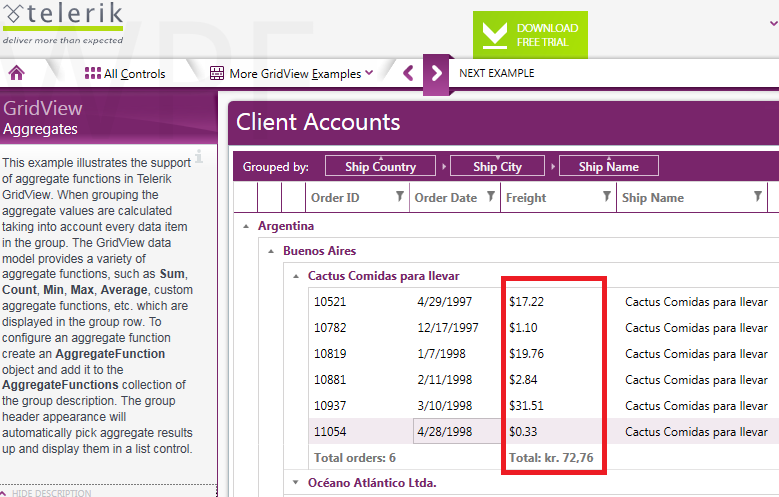Open filter for Freight column
This screenshot has width=779, height=497.
coord(607,197)
